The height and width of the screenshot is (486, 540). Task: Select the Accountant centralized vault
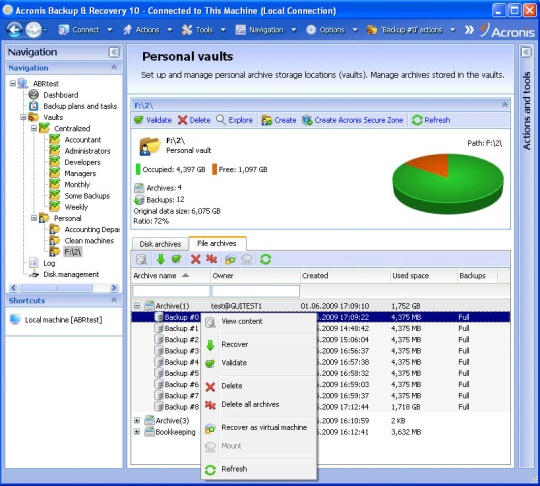point(83,140)
